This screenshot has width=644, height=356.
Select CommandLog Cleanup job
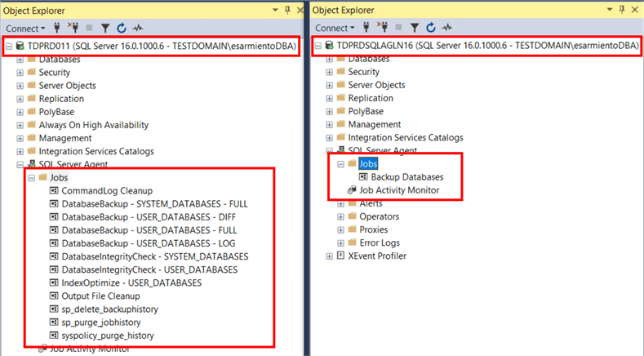[x=107, y=191]
